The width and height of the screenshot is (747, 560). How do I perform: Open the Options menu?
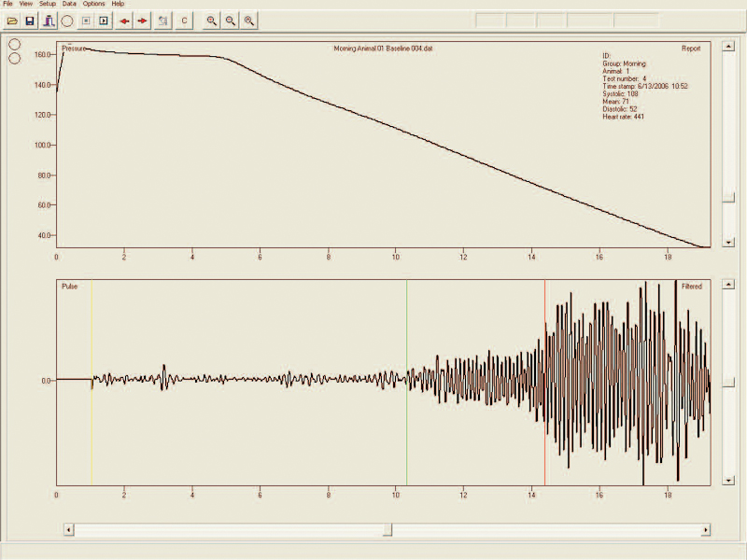93,4
